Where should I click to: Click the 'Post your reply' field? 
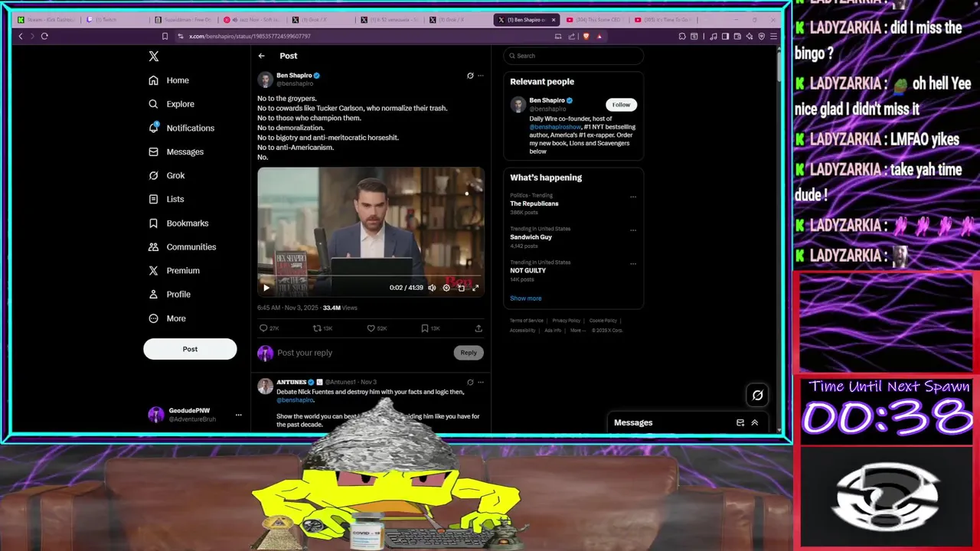click(x=362, y=353)
